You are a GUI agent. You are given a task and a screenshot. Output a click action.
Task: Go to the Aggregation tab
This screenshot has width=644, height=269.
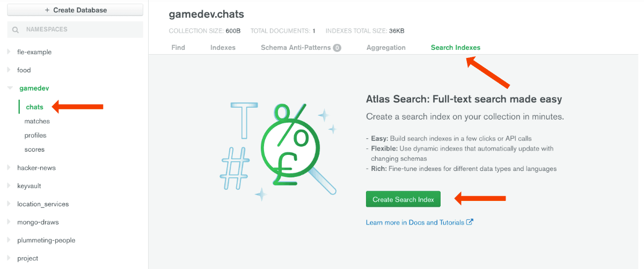pyautogui.click(x=386, y=48)
